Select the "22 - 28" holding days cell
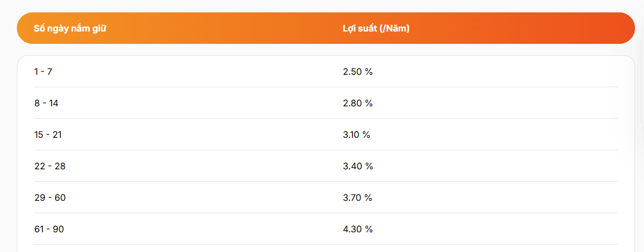 click(50, 166)
